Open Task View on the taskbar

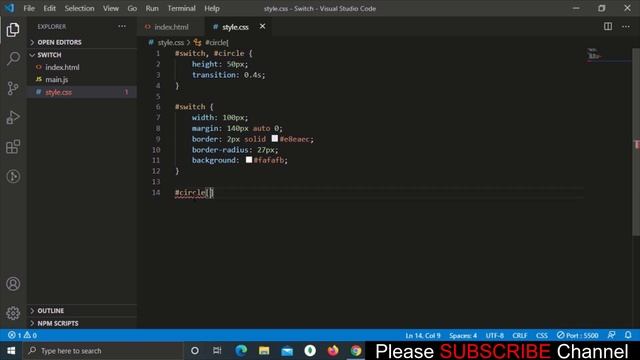[217, 351]
